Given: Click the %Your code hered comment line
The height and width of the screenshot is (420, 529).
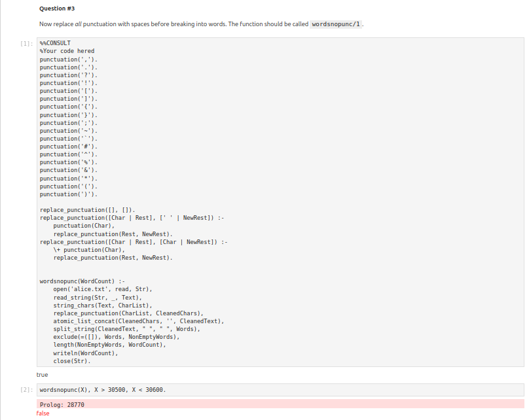Looking at the screenshot, I should (x=67, y=51).
